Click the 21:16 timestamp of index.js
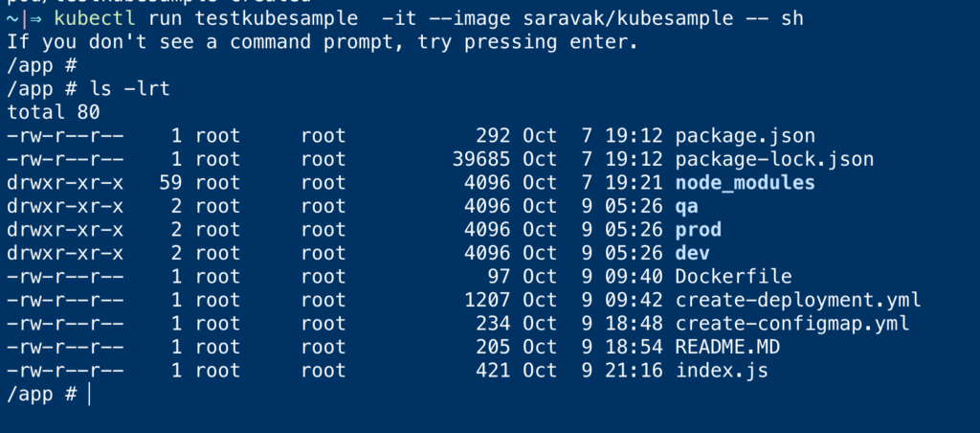Viewport: 980px width, 433px height. click(634, 371)
